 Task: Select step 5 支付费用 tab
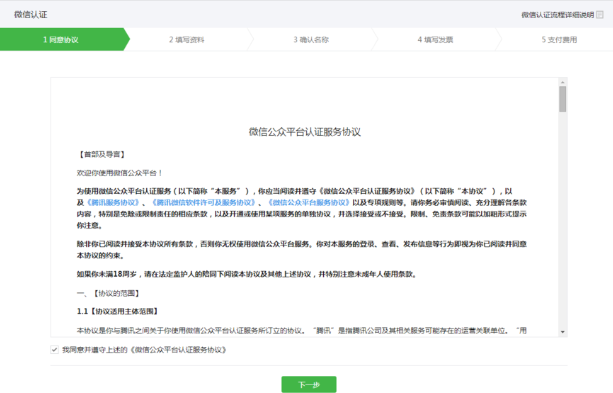tap(559, 39)
